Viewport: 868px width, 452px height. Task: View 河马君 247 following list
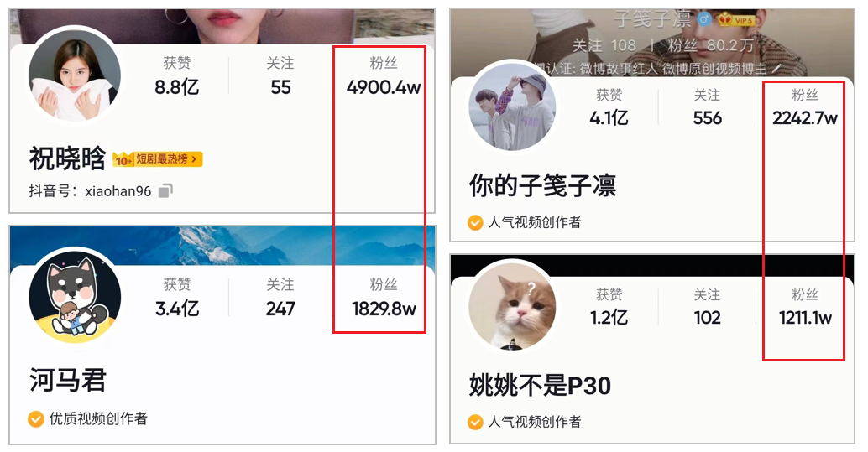click(x=280, y=298)
